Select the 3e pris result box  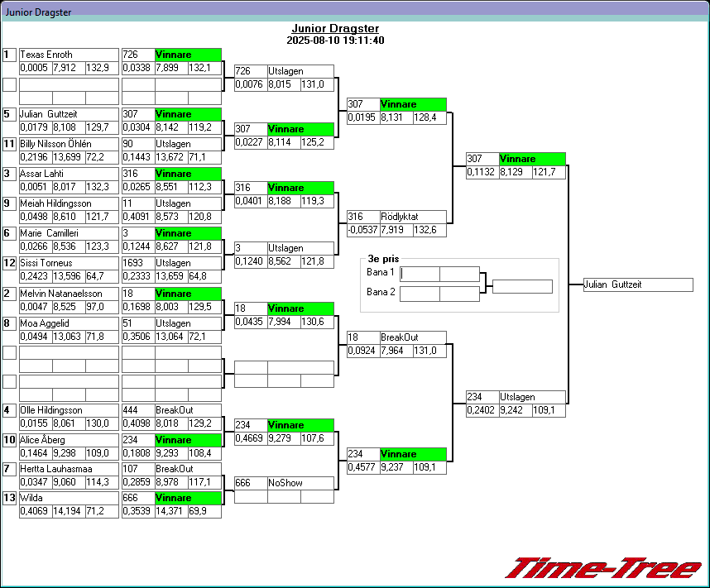pyautogui.click(x=522, y=287)
